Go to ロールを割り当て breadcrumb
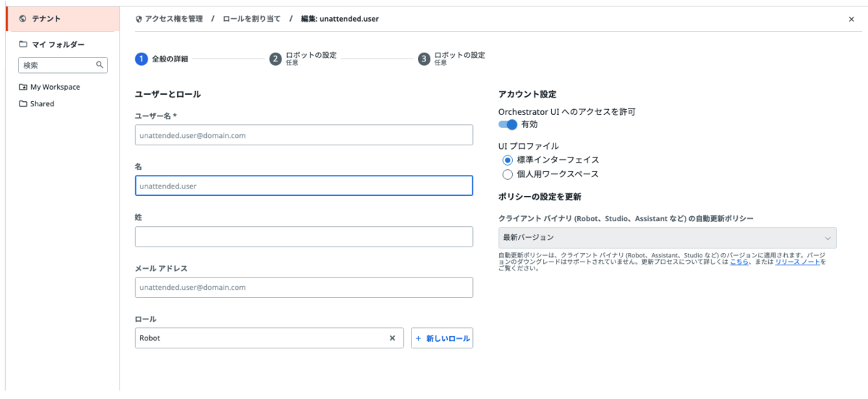 pos(251,19)
